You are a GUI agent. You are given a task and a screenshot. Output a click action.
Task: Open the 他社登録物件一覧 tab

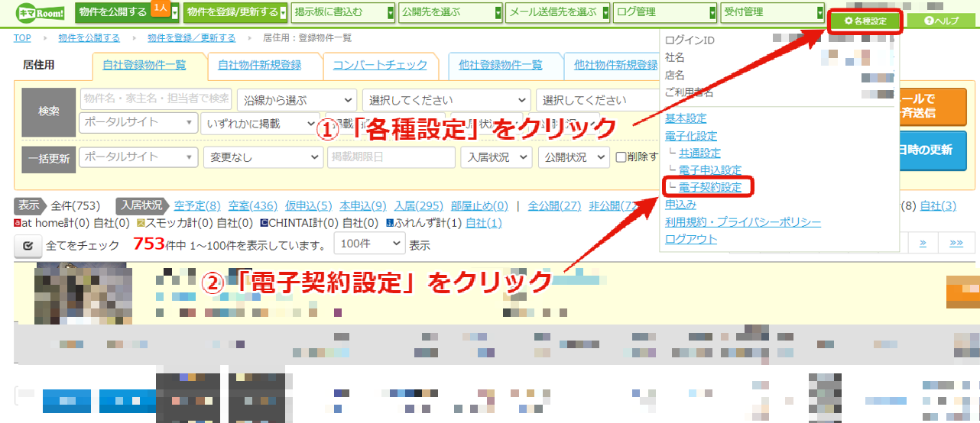click(506, 66)
